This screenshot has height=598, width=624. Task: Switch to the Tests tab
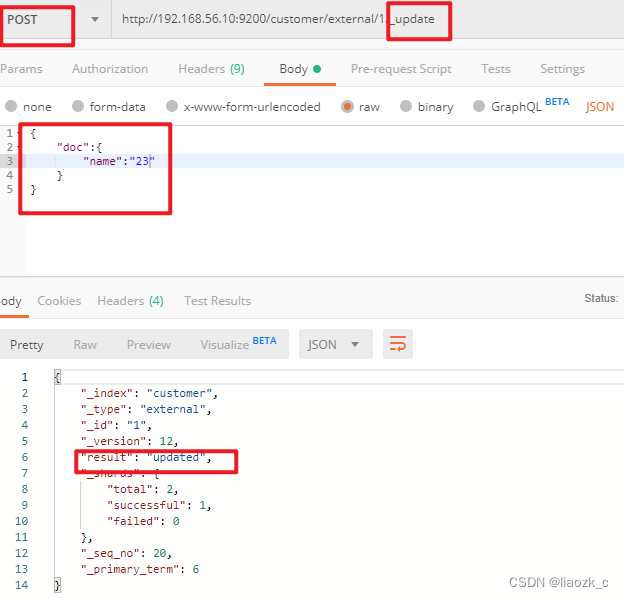tap(496, 69)
